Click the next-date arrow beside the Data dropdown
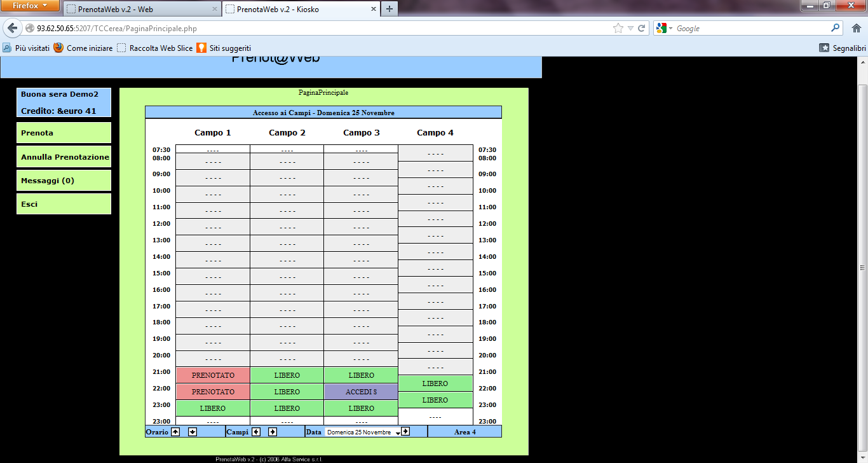This screenshot has height=463, width=868. coord(405,431)
